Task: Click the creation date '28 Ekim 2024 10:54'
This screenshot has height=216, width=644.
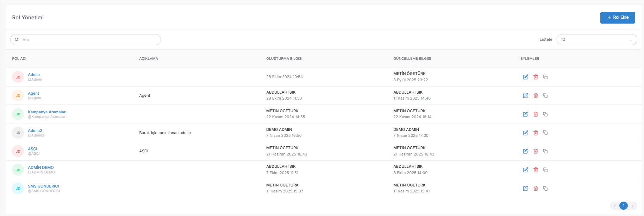Action: click(x=285, y=77)
